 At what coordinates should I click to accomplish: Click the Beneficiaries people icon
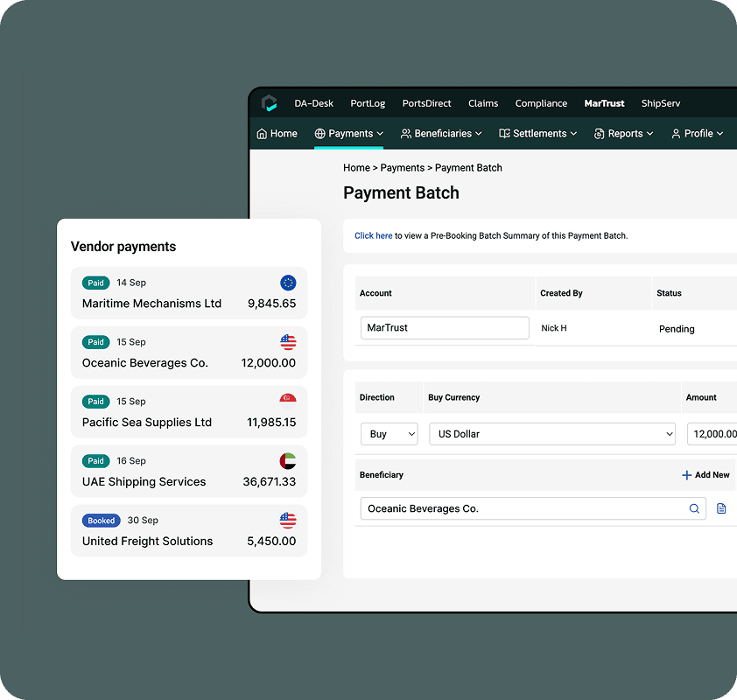[x=404, y=133]
